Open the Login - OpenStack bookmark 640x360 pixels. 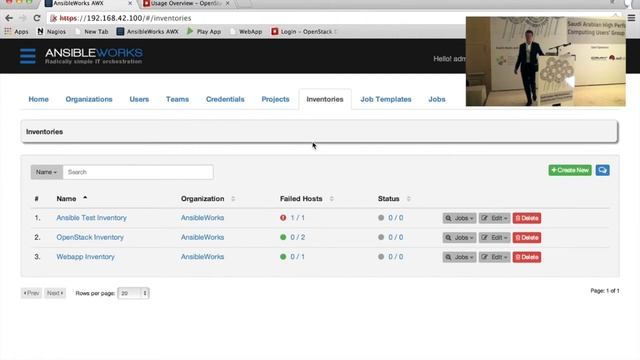coord(304,31)
